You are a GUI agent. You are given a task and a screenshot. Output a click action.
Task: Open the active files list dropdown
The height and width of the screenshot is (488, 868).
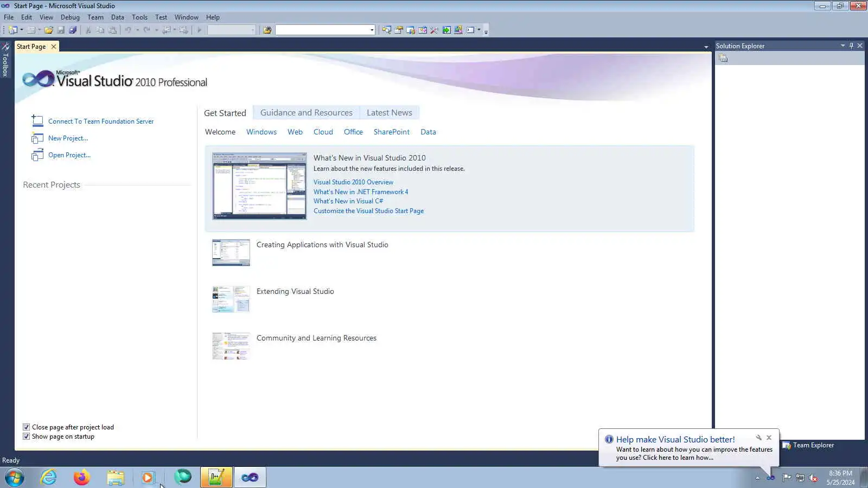706,47
